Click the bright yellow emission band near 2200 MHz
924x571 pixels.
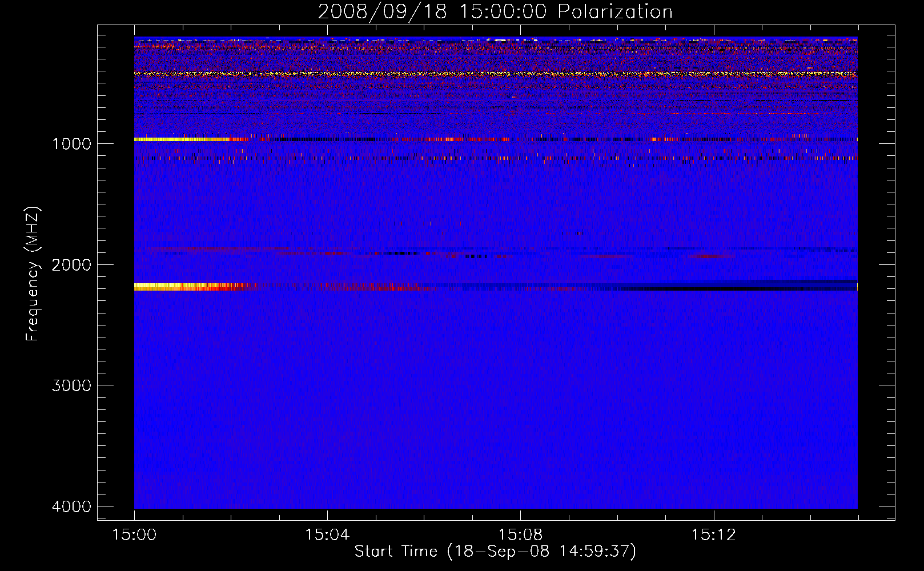(x=188, y=287)
